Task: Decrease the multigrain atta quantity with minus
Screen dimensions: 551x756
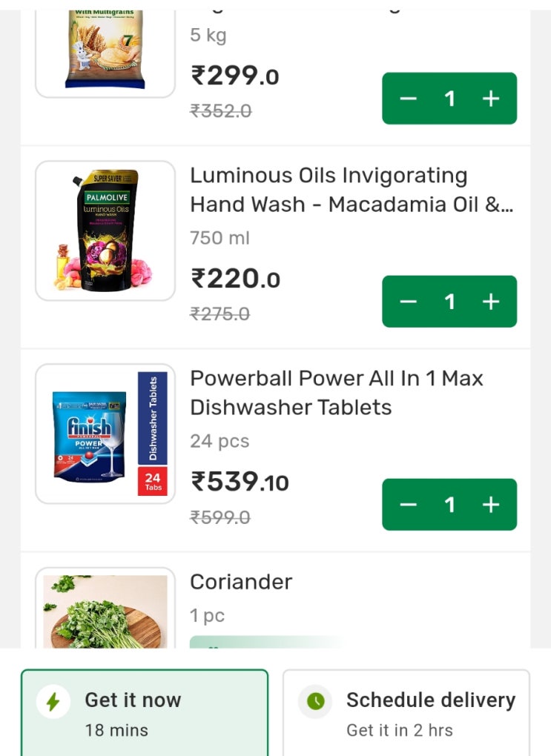Action: point(409,99)
